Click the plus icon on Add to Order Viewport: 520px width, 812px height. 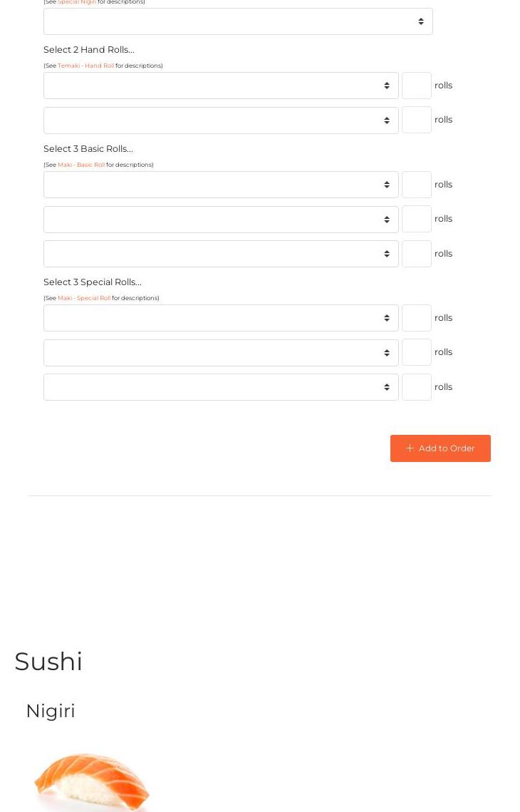pos(410,448)
